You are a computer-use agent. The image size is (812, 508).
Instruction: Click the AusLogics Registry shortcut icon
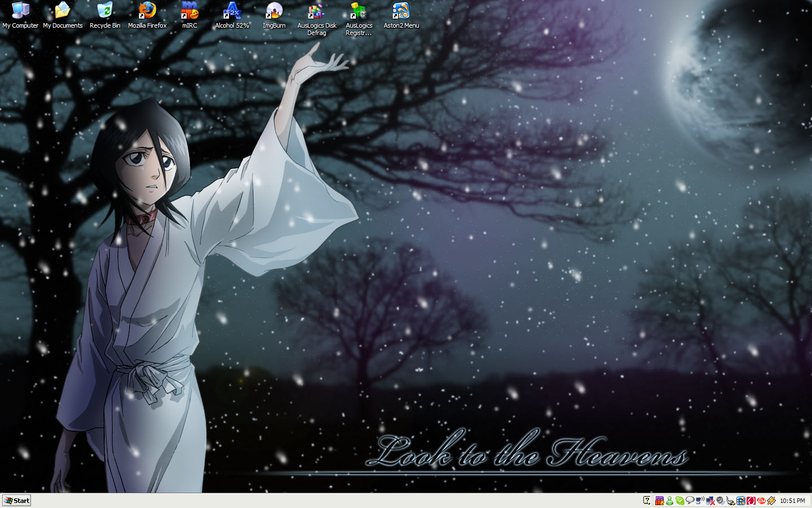(359, 11)
